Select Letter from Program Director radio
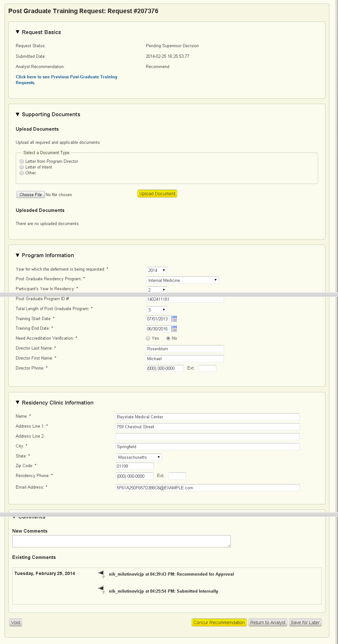The height and width of the screenshot is (644, 338). pos(22,161)
